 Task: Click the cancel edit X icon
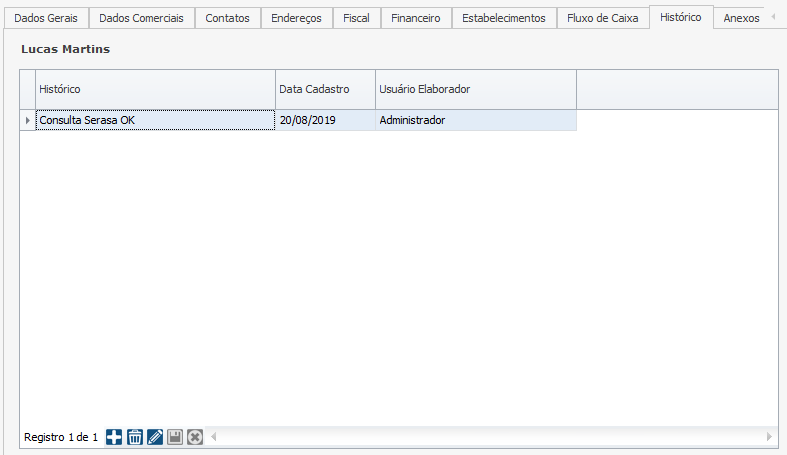[x=195, y=437]
